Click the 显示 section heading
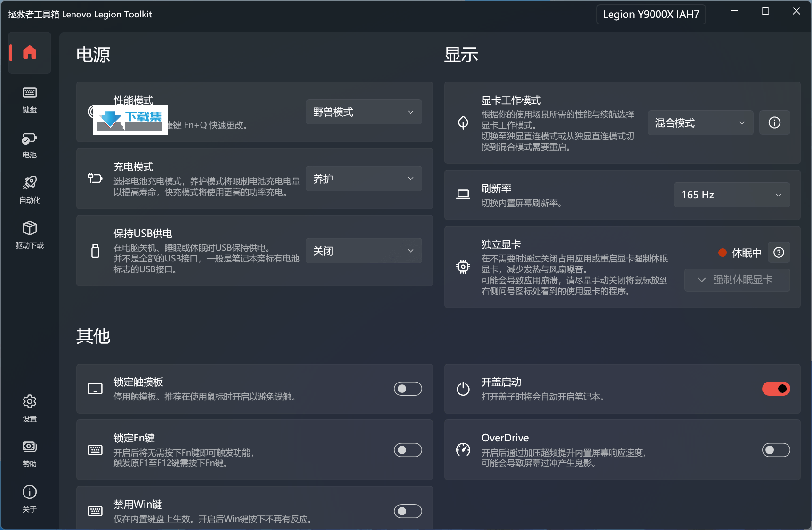Viewport: 812px width, 530px height. (461, 55)
